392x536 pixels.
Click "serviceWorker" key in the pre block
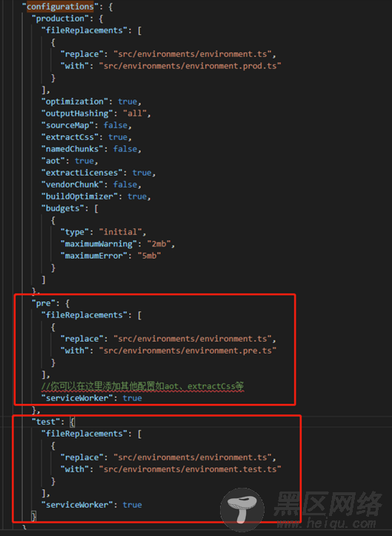tap(79, 398)
